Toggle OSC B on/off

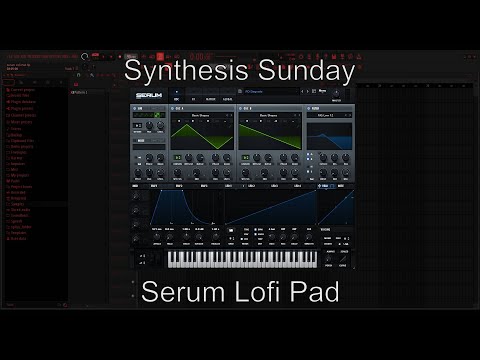point(240,109)
